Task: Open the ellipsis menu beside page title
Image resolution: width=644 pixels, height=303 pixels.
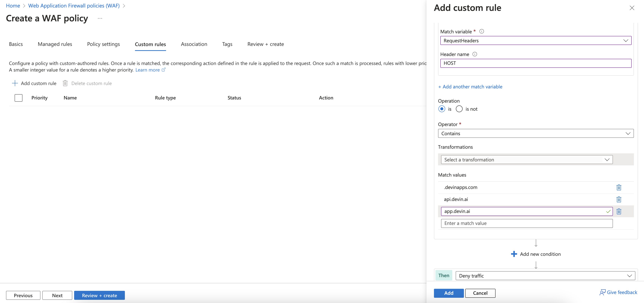Action: 100,18
